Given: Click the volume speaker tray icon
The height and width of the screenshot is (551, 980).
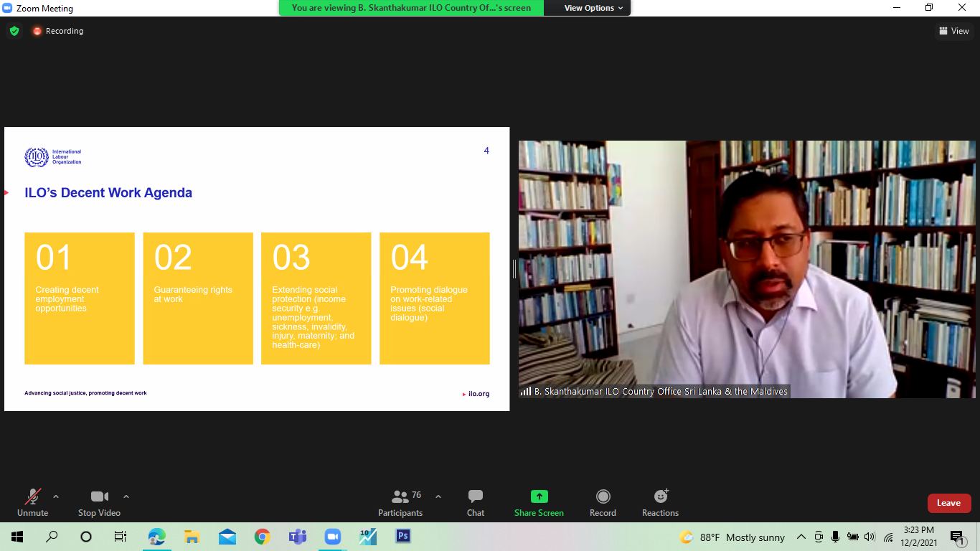Looking at the screenshot, I should (x=870, y=537).
